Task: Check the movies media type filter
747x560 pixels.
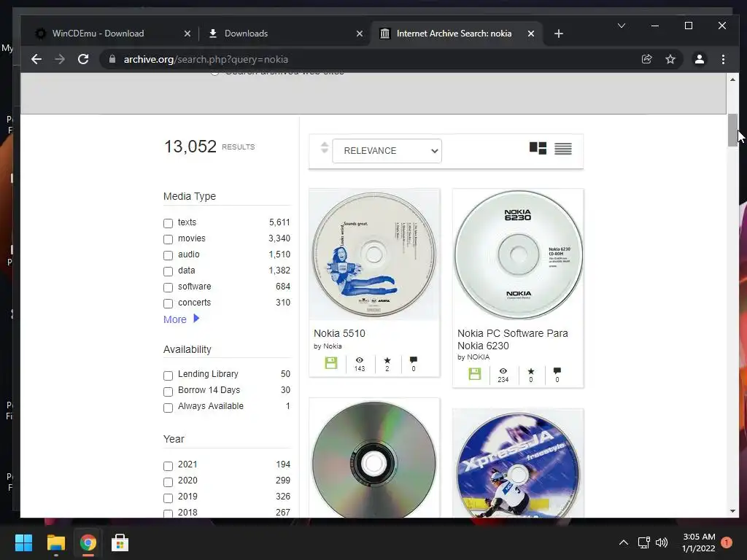Action: tap(169, 239)
